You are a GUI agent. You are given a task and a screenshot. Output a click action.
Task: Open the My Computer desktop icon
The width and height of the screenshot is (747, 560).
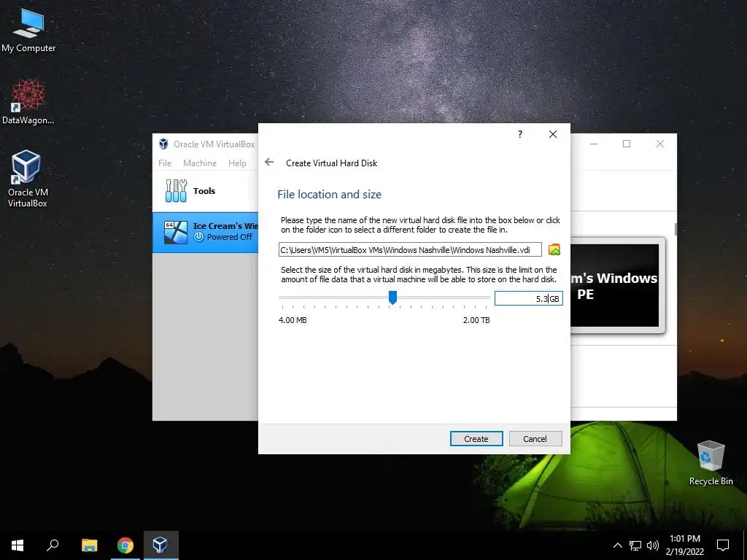point(28,30)
